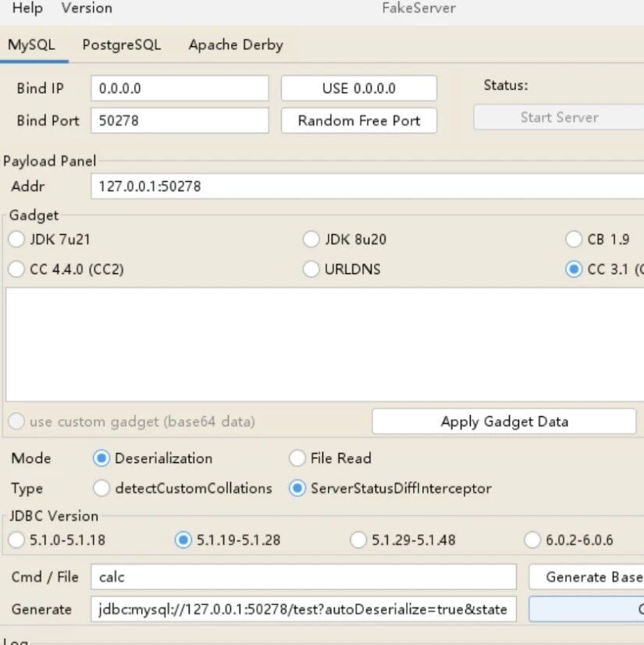Viewport: 644px width, 645px height.
Task: Click the Random Free Port button
Action: tap(359, 120)
